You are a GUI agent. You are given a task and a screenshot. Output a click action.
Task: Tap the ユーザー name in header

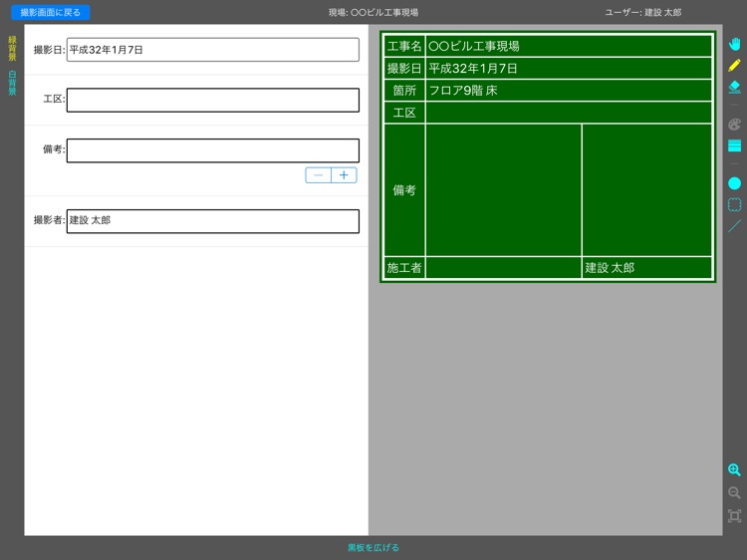(x=643, y=12)
